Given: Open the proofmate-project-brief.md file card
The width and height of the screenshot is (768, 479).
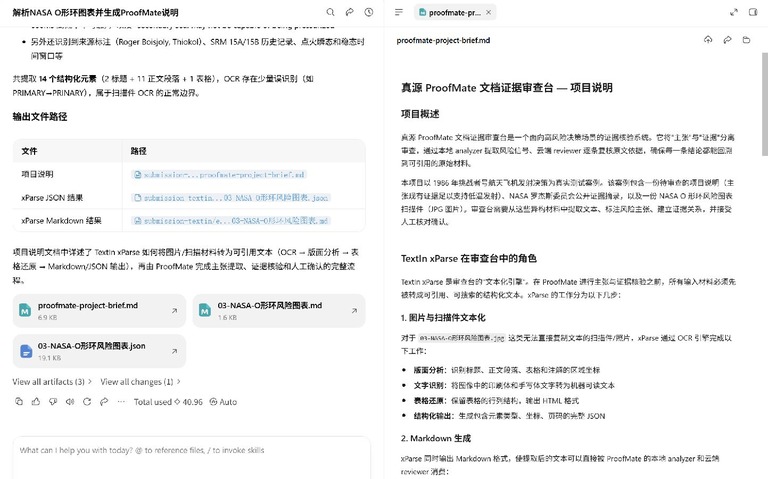Looking at the screenshot, I should [99, 311].
